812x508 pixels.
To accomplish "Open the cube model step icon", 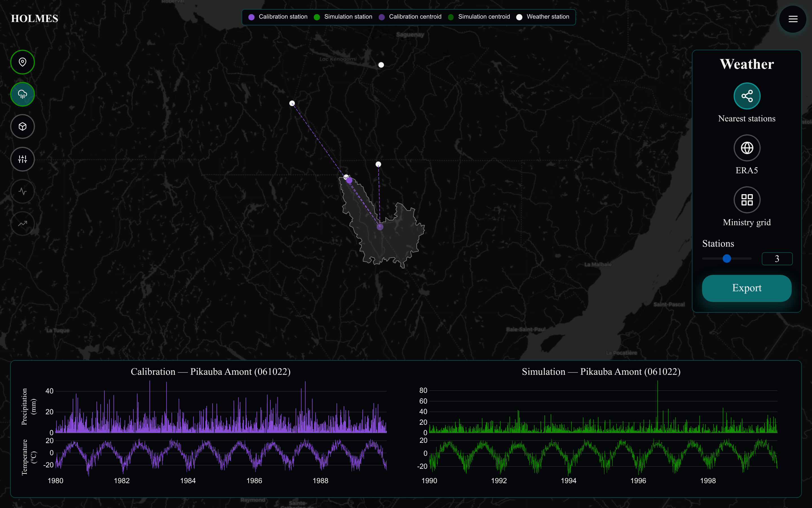I will [23, 127].
